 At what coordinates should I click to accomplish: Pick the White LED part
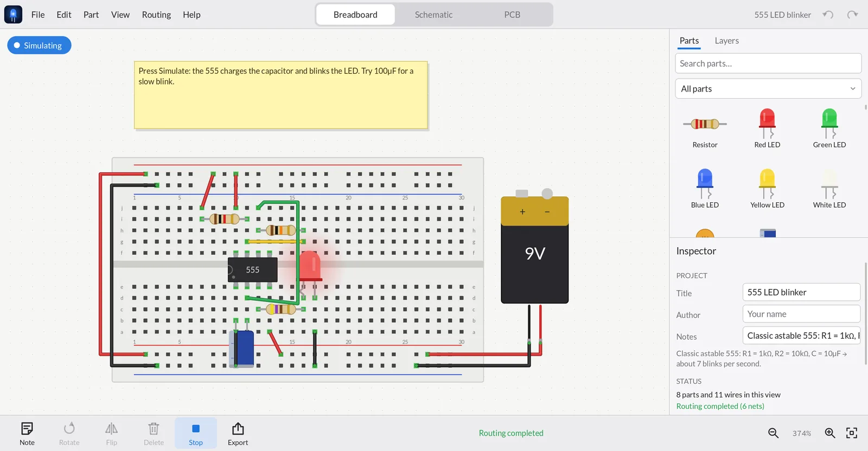[829, 189]
